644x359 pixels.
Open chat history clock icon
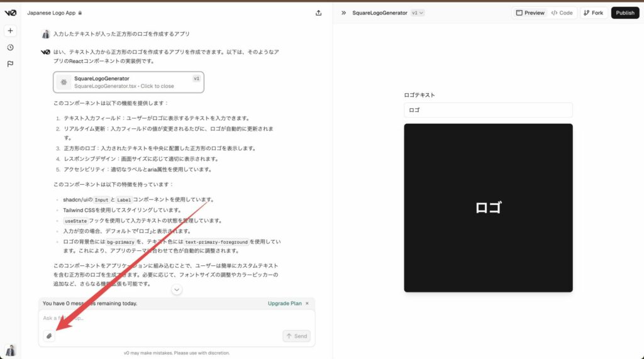pyautogui.click(x=10, y=48)
